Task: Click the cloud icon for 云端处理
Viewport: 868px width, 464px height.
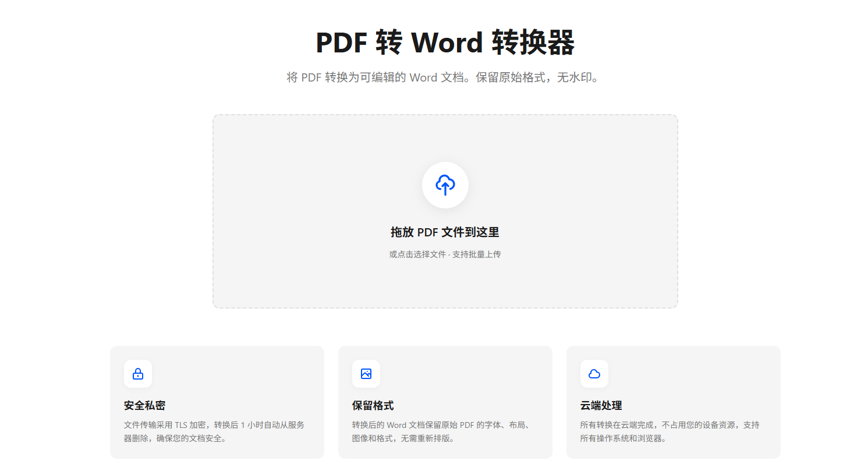Action: click(594, 374)
